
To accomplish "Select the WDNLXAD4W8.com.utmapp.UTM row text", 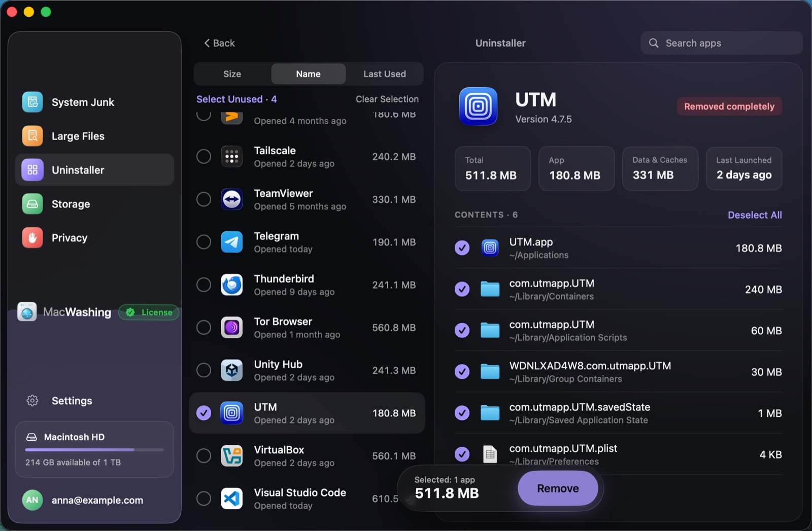I will pyautogui.click(x=590, y=366).
